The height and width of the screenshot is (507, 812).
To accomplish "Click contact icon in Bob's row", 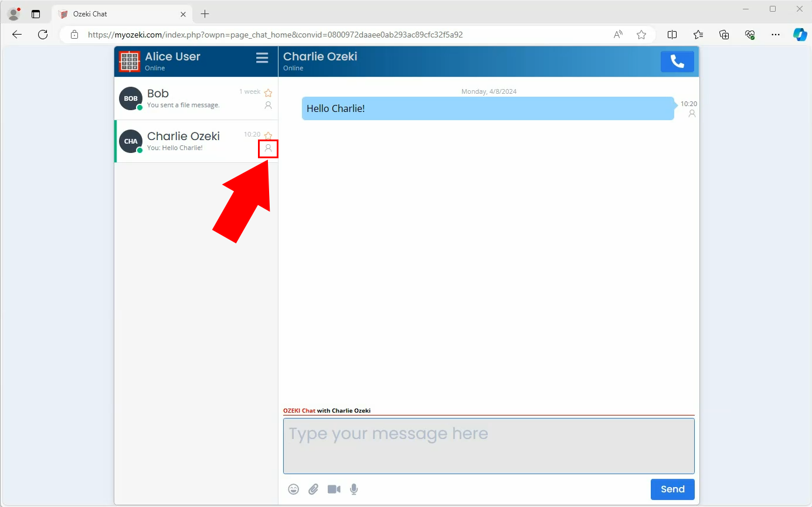I will tap(268, 106).
